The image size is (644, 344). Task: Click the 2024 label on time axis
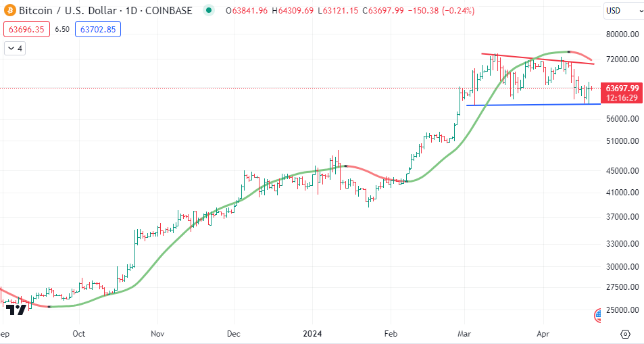(x=312, y=333)
